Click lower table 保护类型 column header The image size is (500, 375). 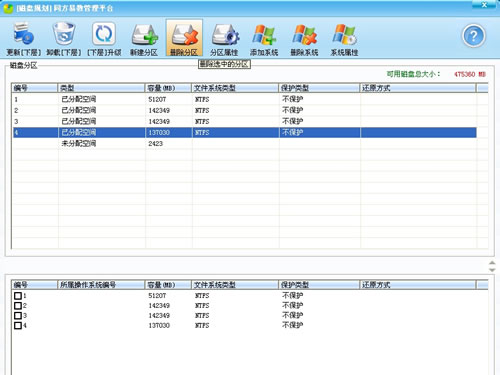coord(319,285)
